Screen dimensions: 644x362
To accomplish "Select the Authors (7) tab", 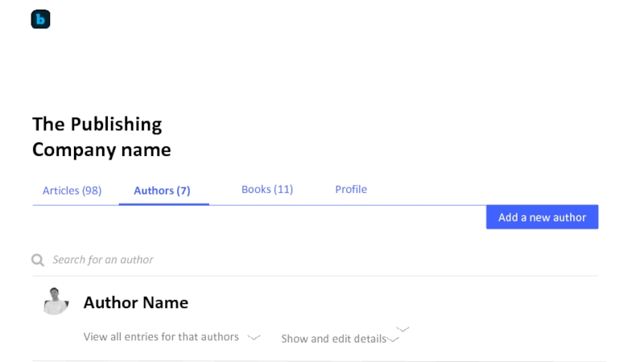I will click(x=162, y=191).
